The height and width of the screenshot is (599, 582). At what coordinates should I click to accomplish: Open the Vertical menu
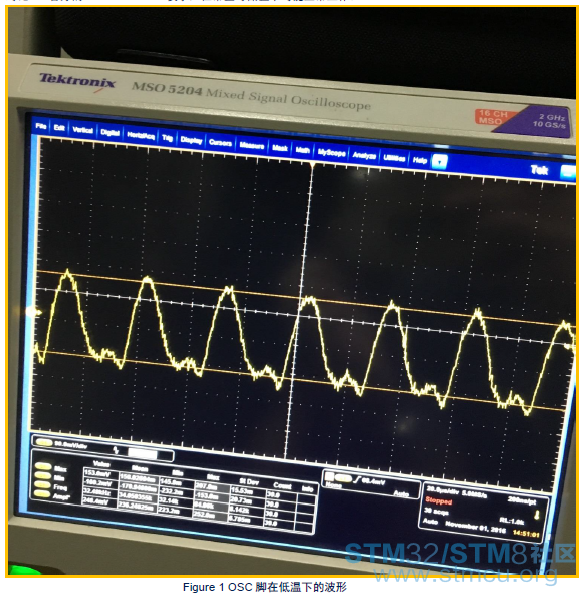83,130
